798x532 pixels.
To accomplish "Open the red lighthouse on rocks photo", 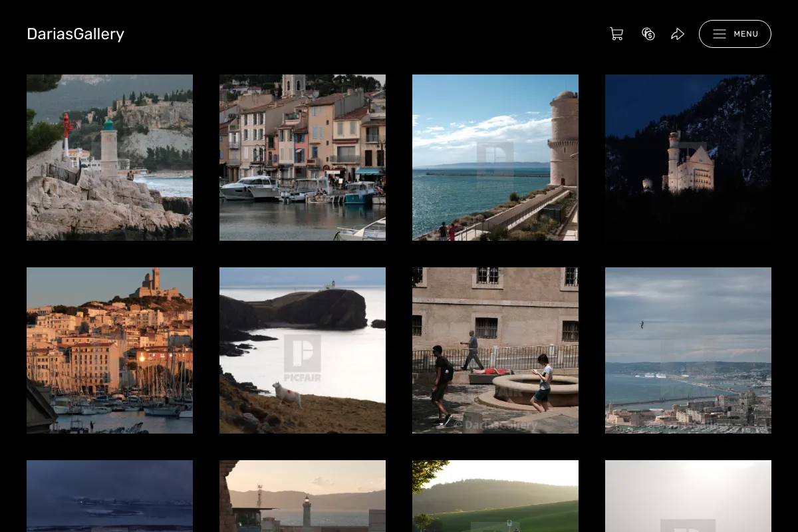I will pyautogui.click(x=110, y=158).
